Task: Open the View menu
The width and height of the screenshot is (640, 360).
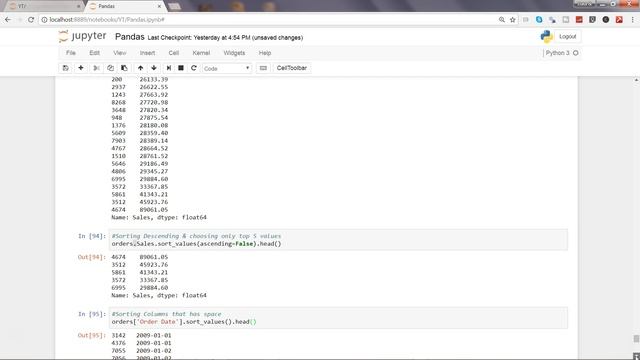Action: [120, 53]
